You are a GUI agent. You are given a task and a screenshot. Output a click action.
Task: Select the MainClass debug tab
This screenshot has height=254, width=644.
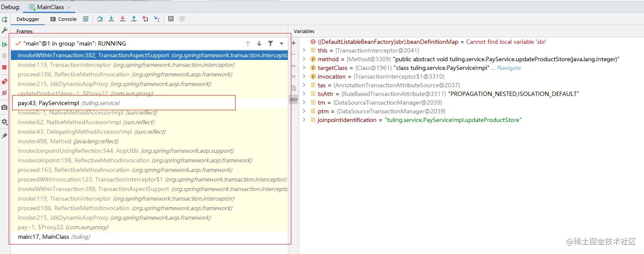[x=50, y=7]
